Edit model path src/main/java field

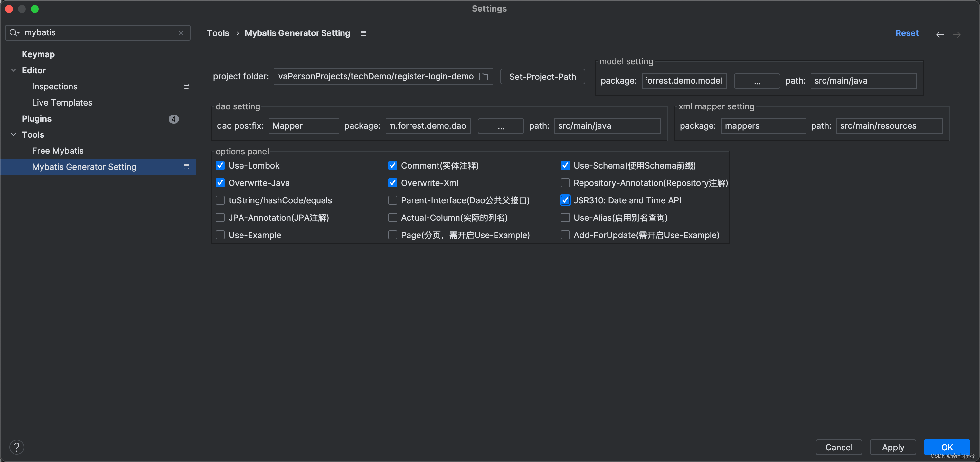pyautogui.click(x=863, y=81)
